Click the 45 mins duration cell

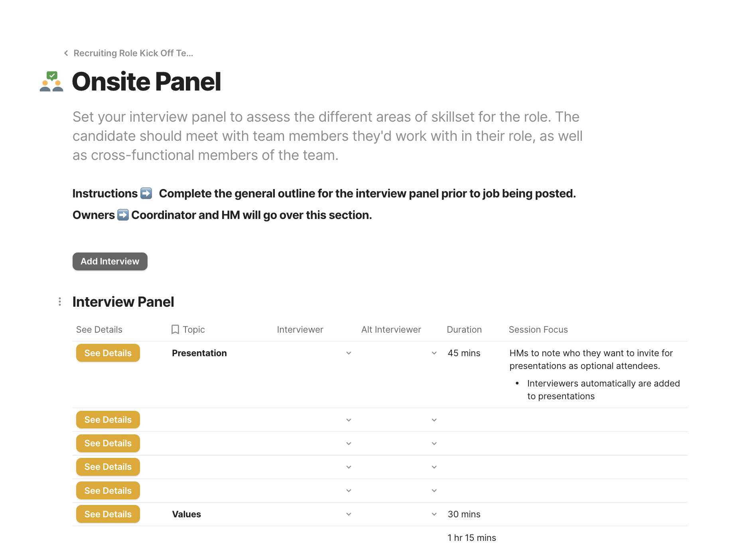(464, 353)
